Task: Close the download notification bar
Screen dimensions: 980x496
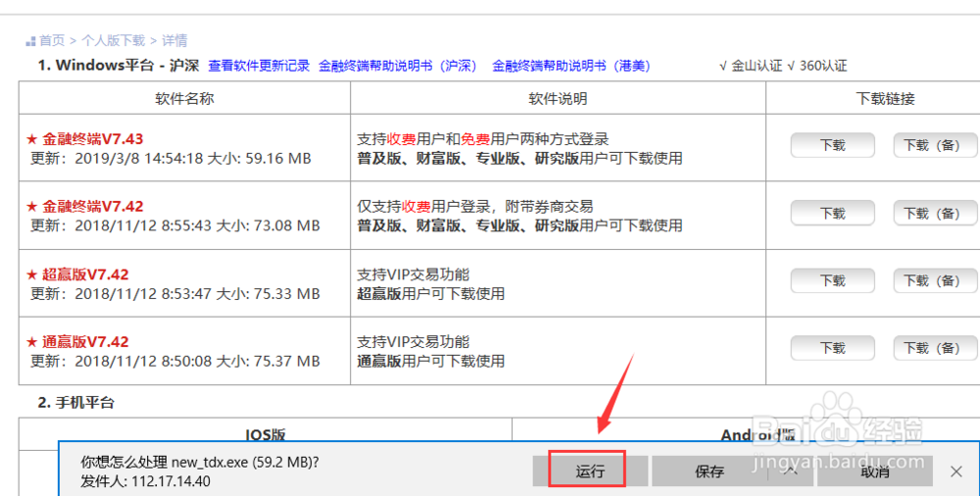Action: click(956, 471)
